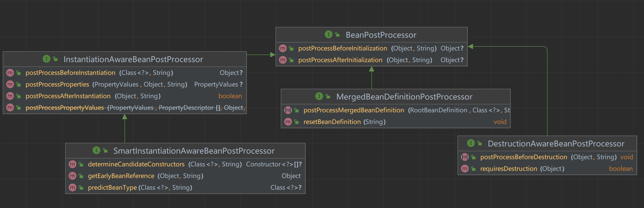This screenshot has height=208, width=644.
Task: Select the InstantiationAwareBeanPostProcessor class name
Action: 133,59
